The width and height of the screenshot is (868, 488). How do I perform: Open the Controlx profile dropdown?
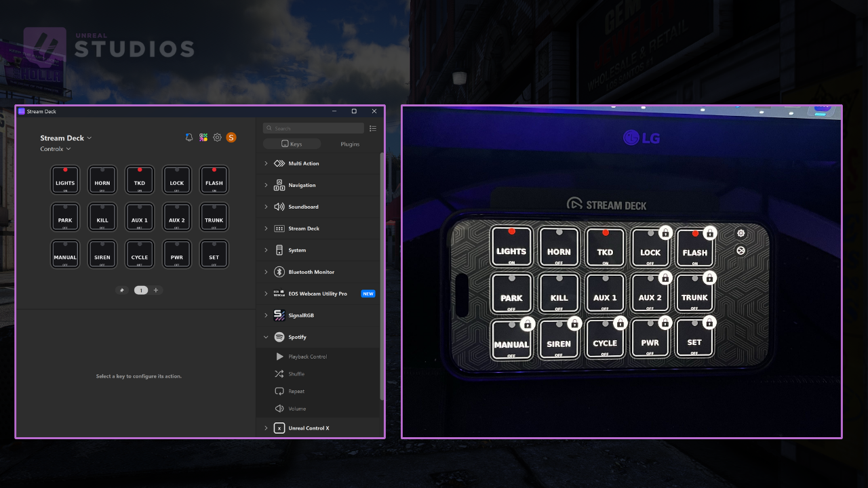(x=56, y=149)
